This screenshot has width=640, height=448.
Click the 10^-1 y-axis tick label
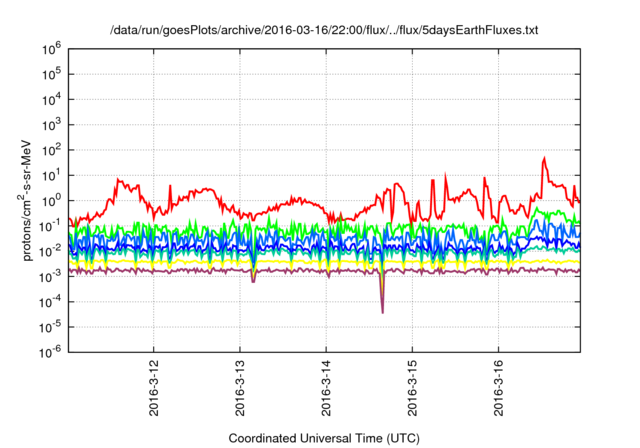(x=50, y=226)
